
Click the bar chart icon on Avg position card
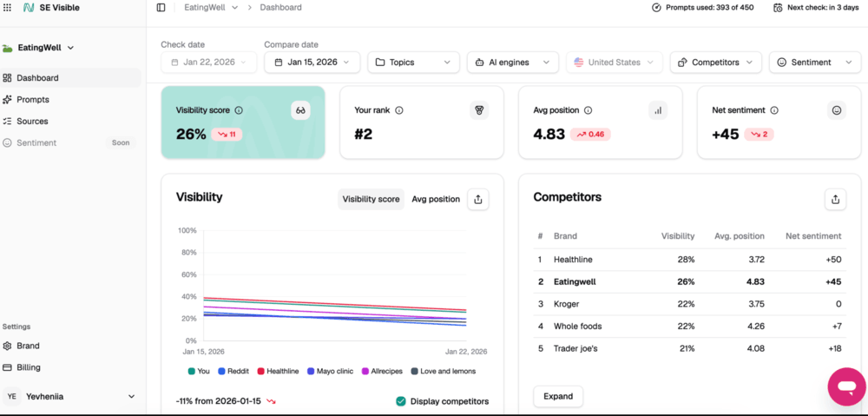[658, 110]
